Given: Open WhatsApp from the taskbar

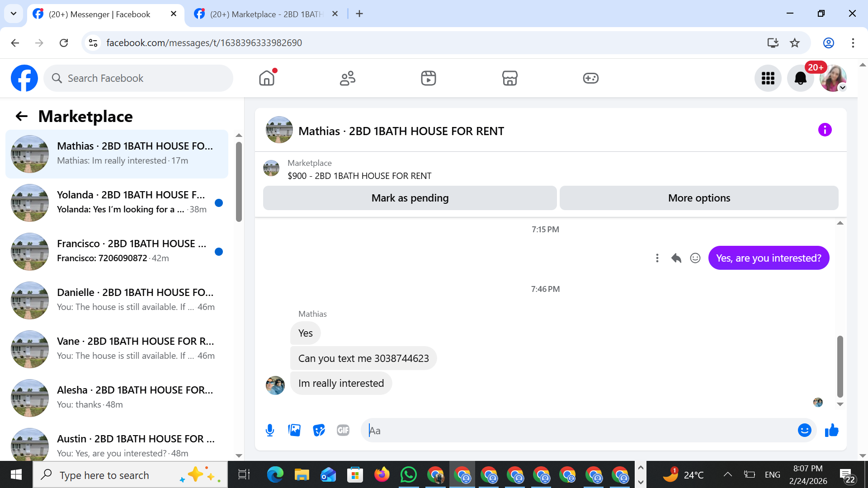Looking at the screenshot, I should pyautogui.click(x=408, y=475).
